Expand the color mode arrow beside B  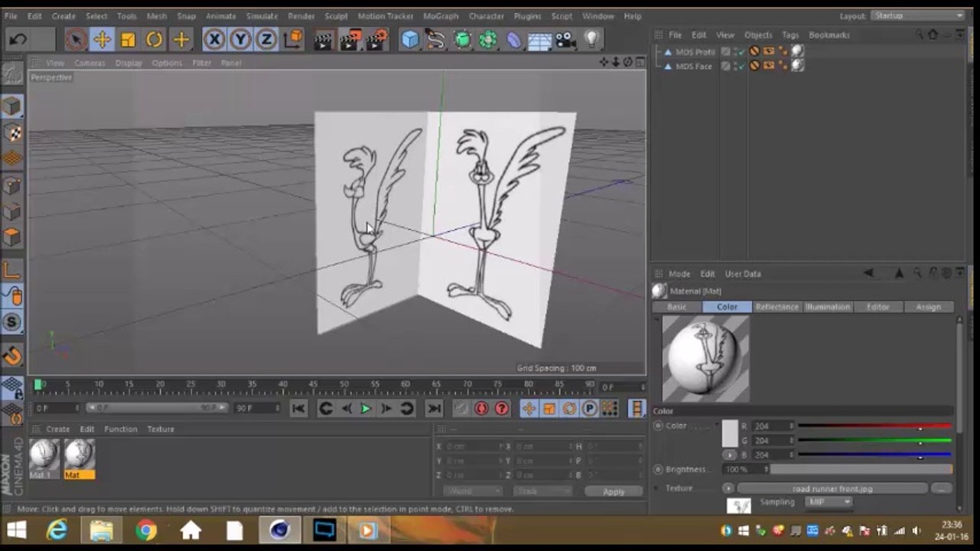point(730,455)
